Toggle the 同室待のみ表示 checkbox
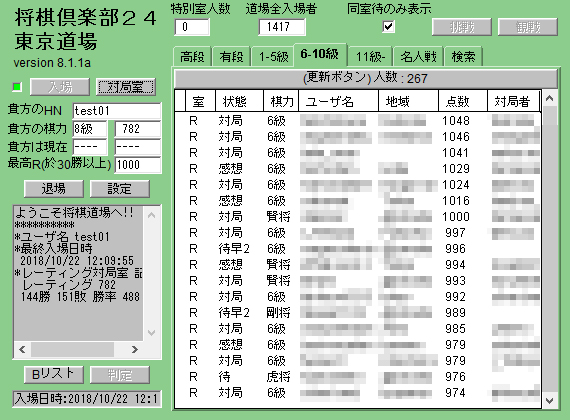570x420 pixels. [388, 27]
